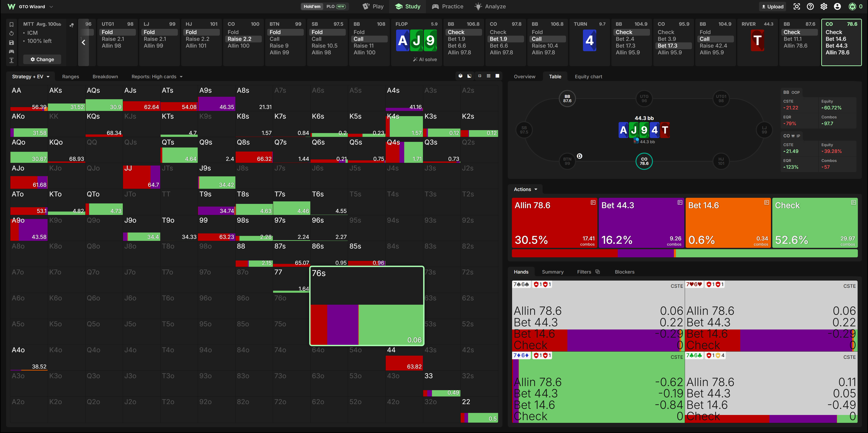Bookmark the current spot with the bookmark icon
Viewport: 868px width, 433px height.
click(x=12, y=24)
